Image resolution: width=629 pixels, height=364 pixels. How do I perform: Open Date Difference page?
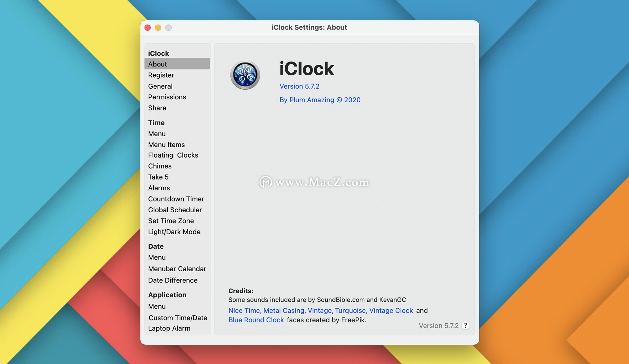tap(173, 280)
